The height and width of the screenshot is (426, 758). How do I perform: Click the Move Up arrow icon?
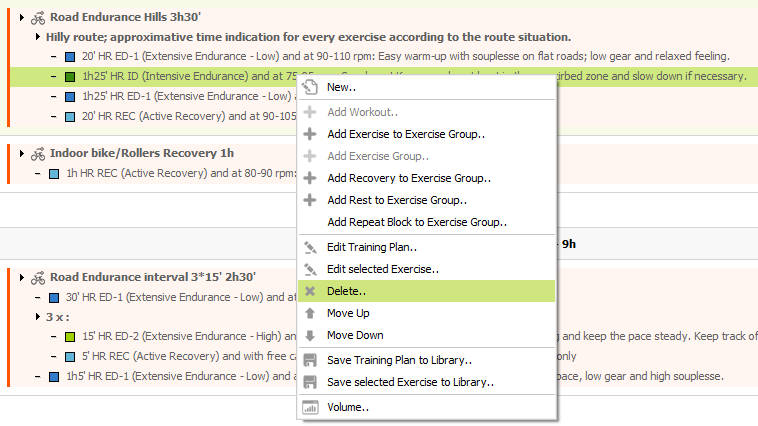point(310,313)
